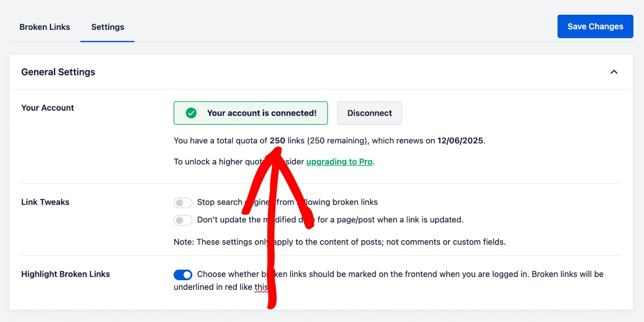The height and width of the screenshot is (322, 644).
Task: Open the "upgrading to Pro" link
Action: 339,162
